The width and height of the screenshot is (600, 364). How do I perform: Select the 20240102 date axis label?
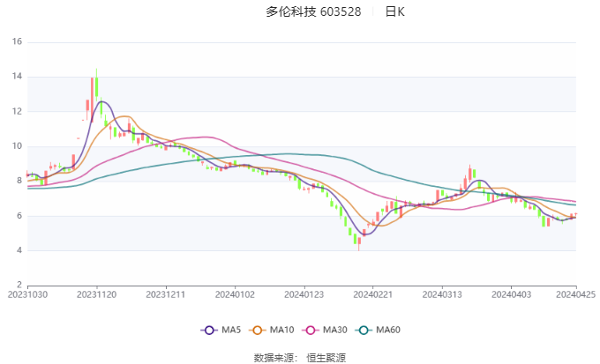(235, 294)
